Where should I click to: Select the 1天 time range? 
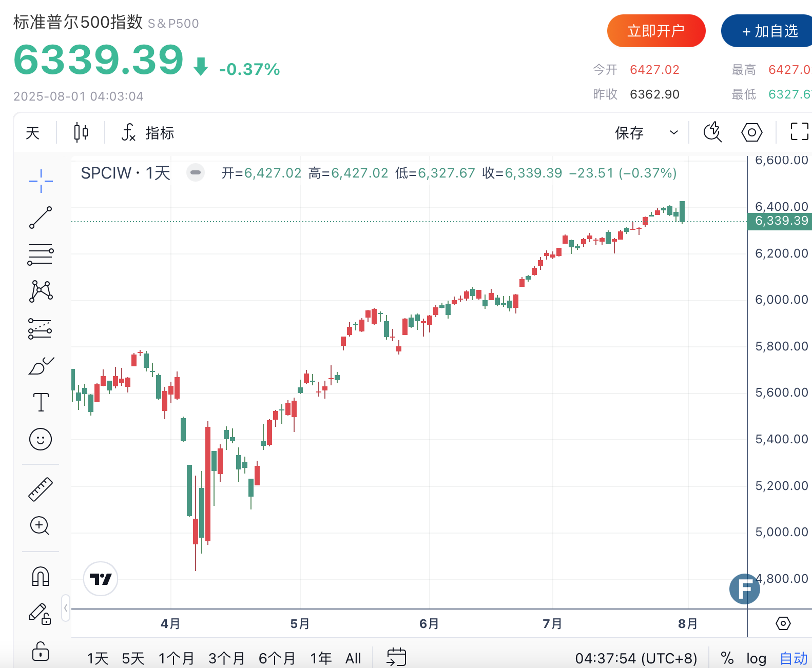point(98,658)
